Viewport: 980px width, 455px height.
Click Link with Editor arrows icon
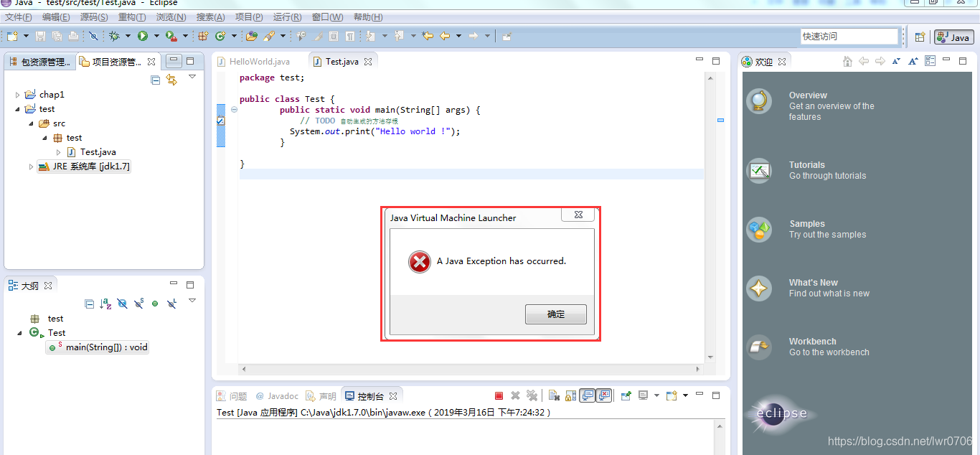[x=171, y=80]
